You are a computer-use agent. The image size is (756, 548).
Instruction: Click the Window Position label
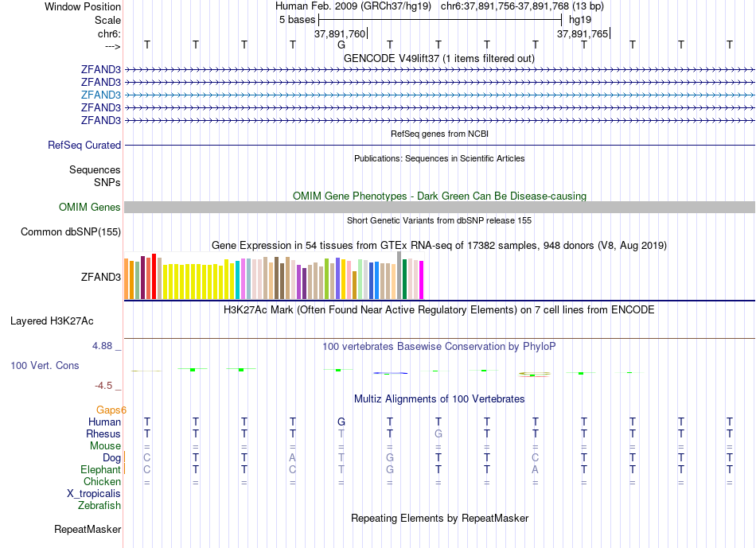tap(83, 6)
